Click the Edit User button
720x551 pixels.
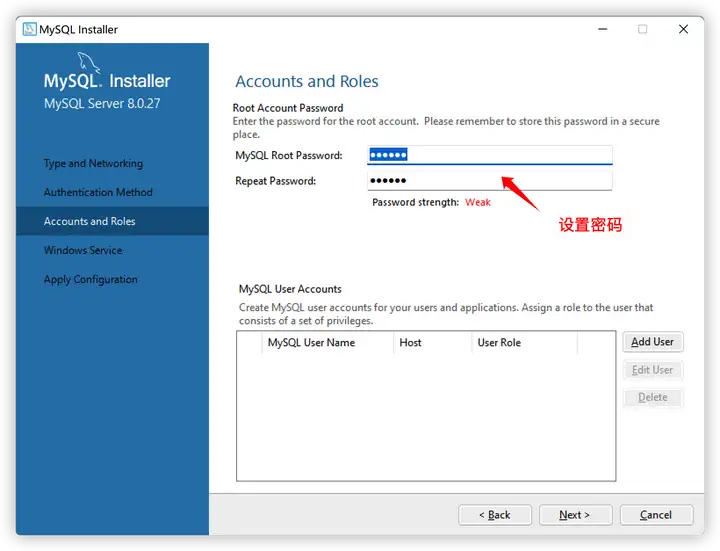[x=652, y=370]
